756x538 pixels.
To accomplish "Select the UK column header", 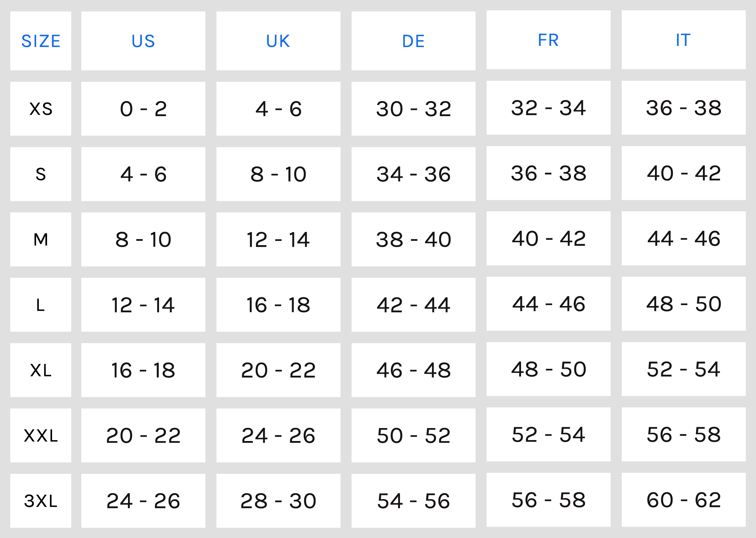I will (x=278, y=41).
